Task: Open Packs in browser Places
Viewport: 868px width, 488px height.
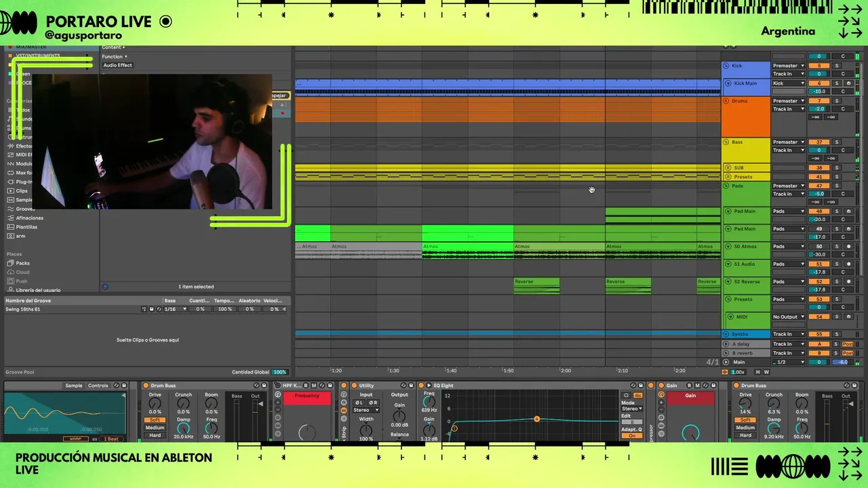Action: [23, 263]
